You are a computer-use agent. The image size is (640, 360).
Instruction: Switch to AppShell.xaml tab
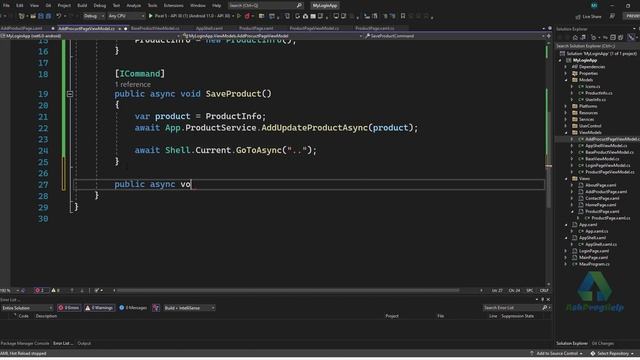point(209,29)
